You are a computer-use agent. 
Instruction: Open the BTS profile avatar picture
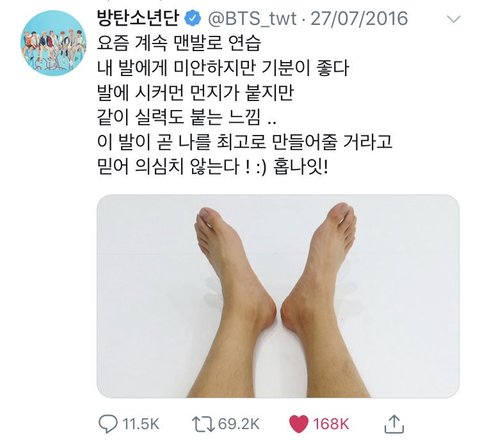tap(53, 43)
